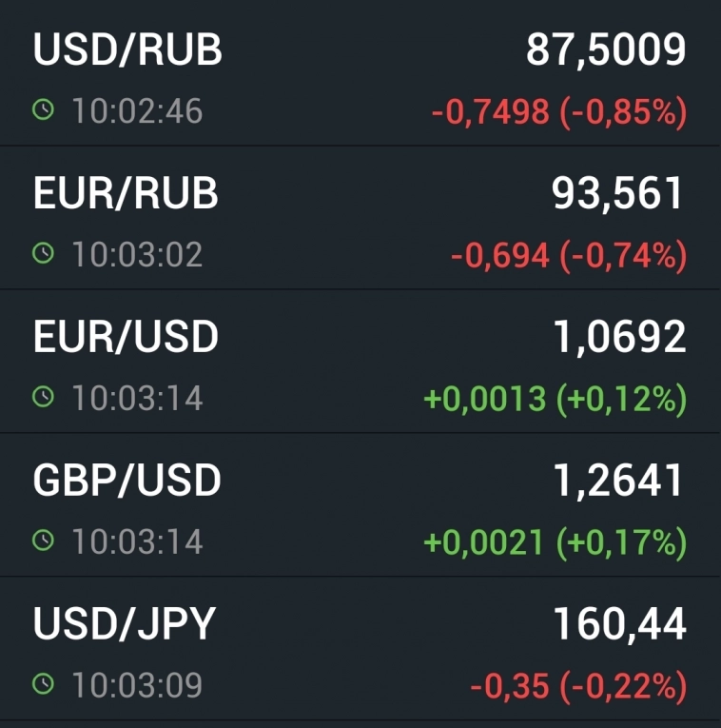
Task: Open the USD/RUB currency pair
Action: click(x=127, y=50)
